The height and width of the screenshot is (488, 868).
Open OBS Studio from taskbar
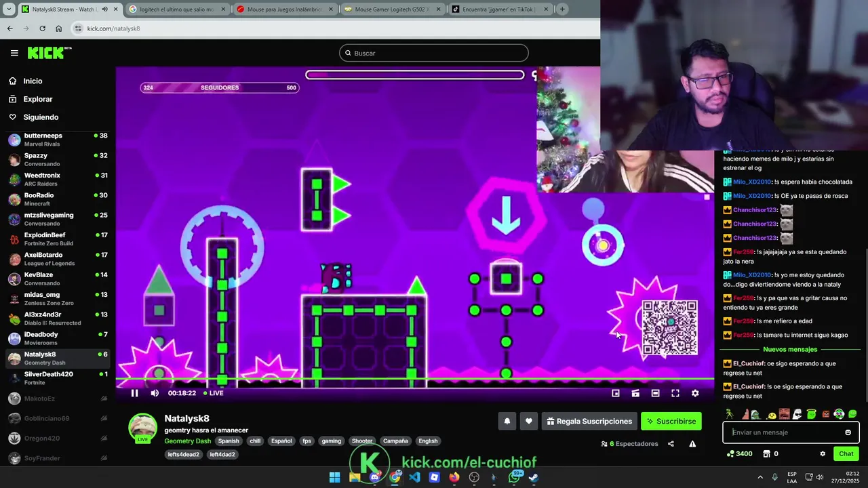[x=474, y=477]
